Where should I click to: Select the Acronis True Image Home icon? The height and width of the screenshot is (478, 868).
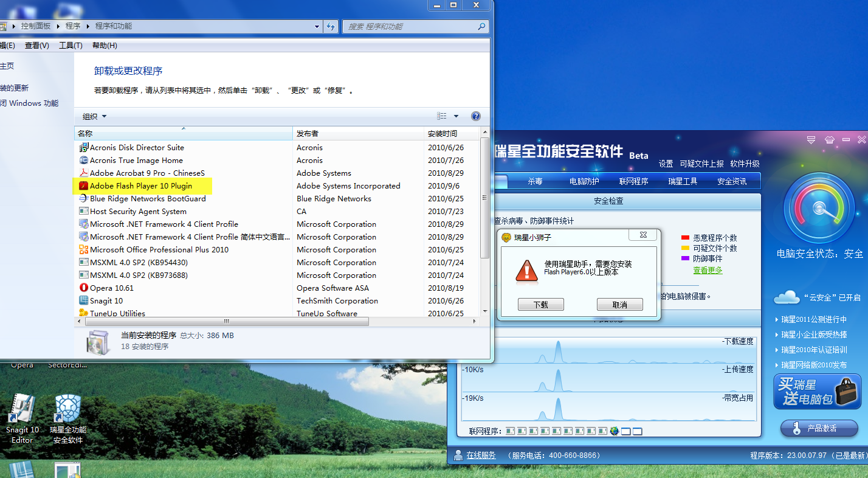(84, 160)
